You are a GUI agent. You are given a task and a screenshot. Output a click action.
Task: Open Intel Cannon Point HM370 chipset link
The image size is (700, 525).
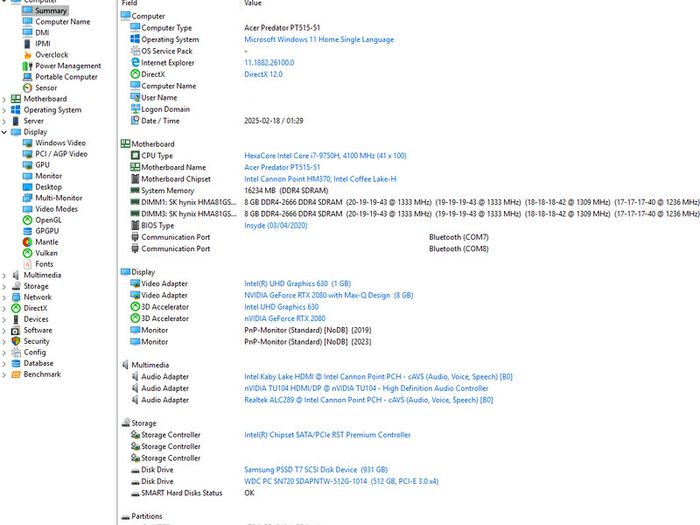[x=320, y=179]
